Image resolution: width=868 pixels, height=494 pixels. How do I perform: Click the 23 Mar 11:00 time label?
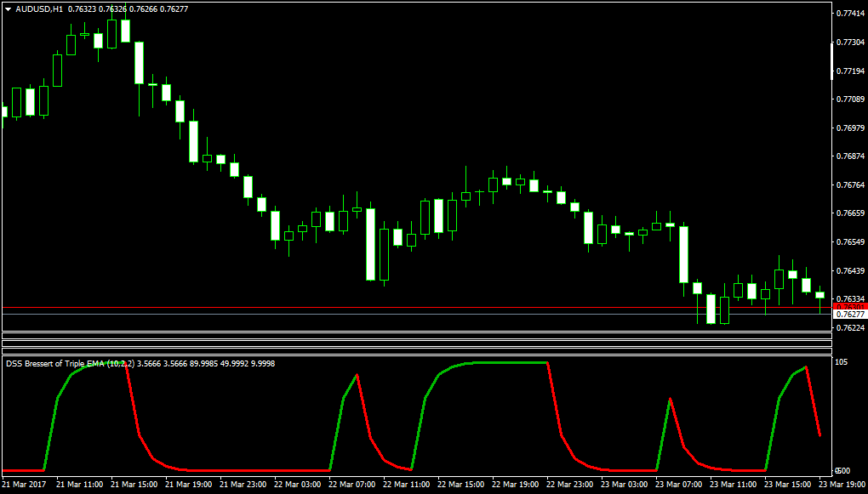[734, 484]
